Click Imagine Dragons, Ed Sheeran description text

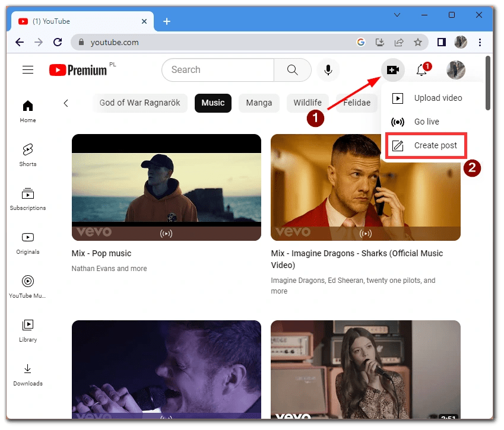coord(353,285)
